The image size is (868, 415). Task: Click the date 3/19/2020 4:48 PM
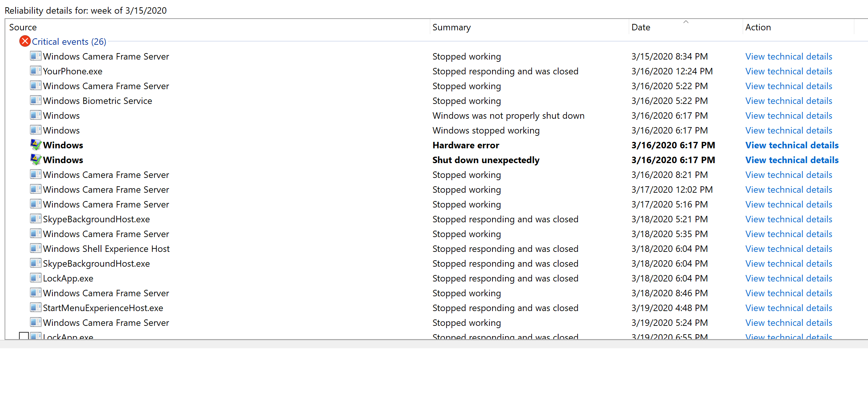669,308
